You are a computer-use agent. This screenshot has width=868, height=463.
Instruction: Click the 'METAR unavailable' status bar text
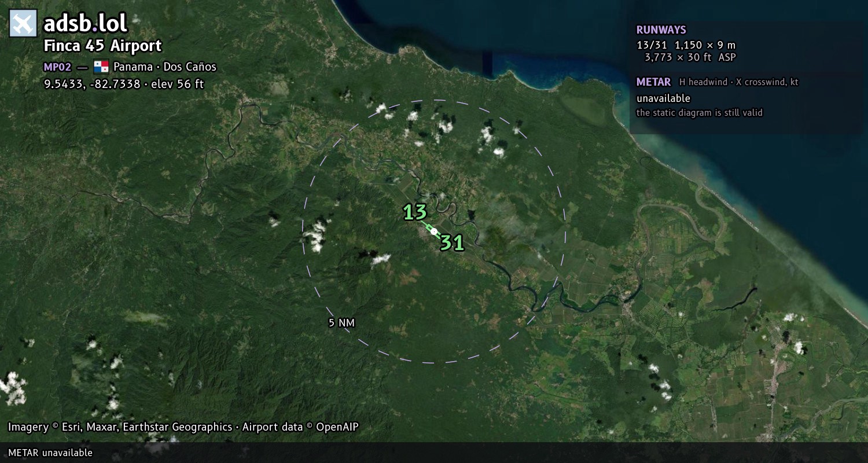pyautogui.click(x=50, y=453)
